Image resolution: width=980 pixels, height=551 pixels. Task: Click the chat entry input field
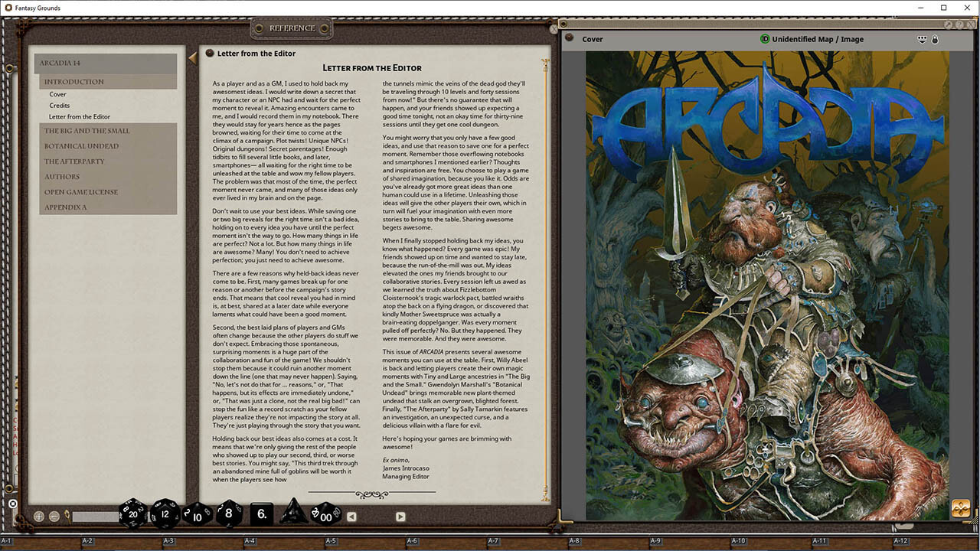(x=95, y=517)
